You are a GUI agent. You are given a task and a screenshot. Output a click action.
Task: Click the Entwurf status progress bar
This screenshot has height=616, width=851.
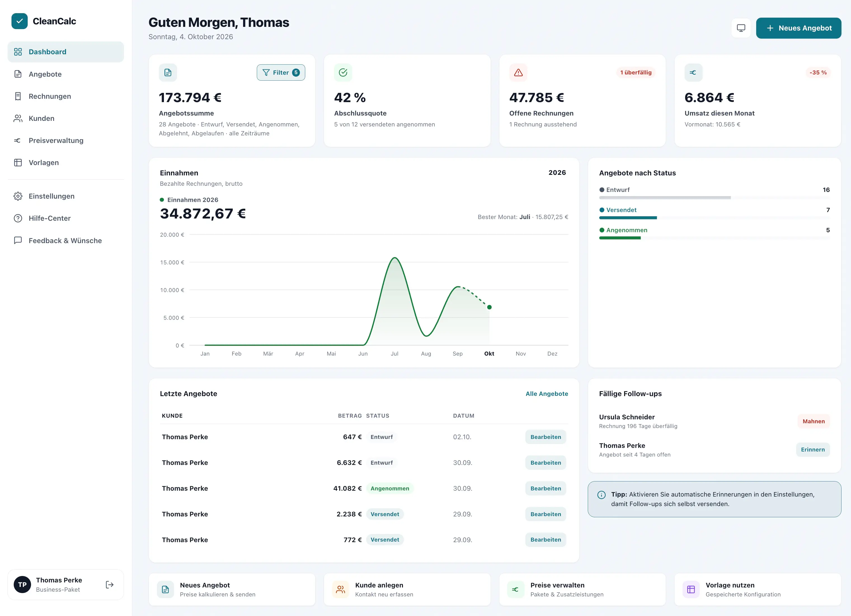tap(714, 197)
